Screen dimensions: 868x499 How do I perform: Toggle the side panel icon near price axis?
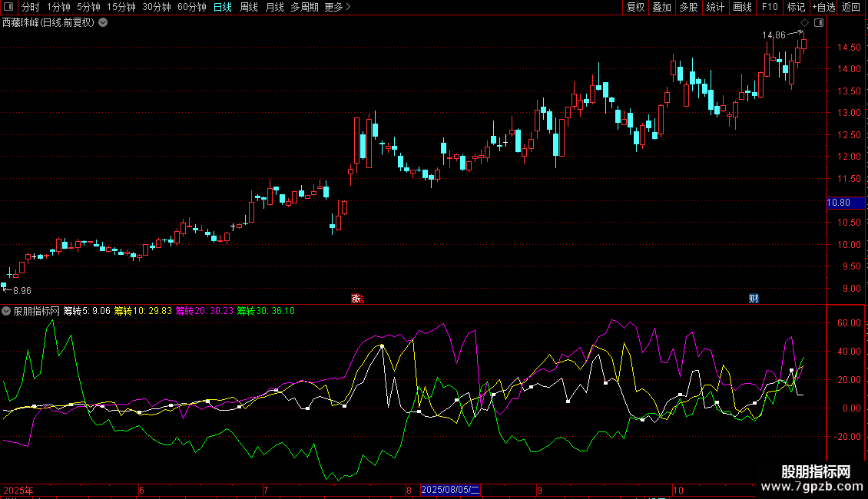tap(819, 23)
